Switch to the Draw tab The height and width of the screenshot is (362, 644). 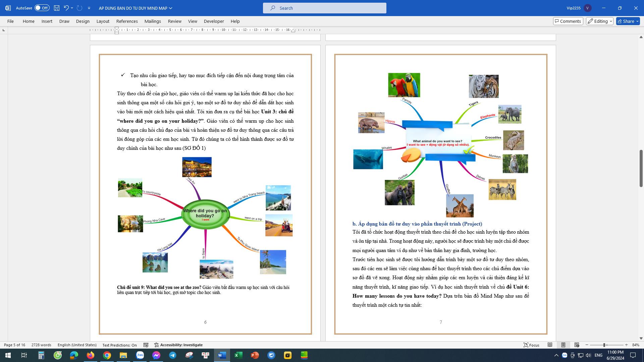click(x=64, y=21)
